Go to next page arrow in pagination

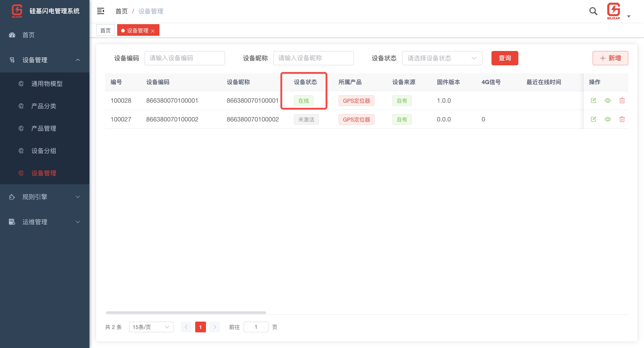pyautogui.click(x=215, y=327)
